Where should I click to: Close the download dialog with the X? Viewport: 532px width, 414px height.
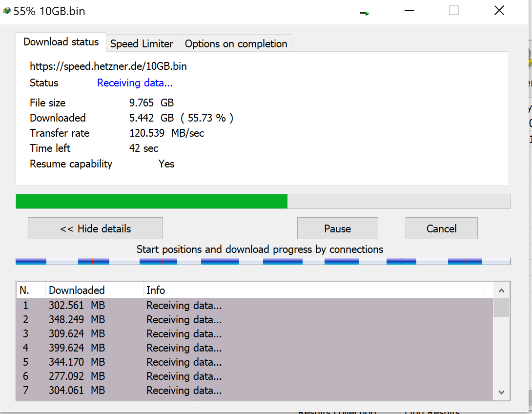(x=499, y=11)
